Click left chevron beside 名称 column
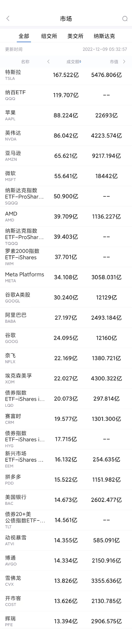 point(48,61)
